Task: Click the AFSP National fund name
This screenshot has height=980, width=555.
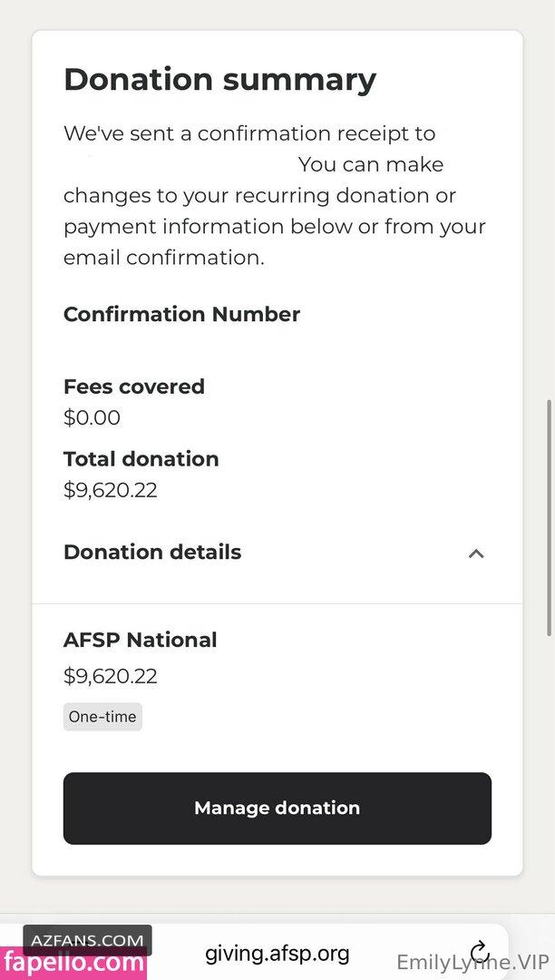Action: click(x=141, y=640)
